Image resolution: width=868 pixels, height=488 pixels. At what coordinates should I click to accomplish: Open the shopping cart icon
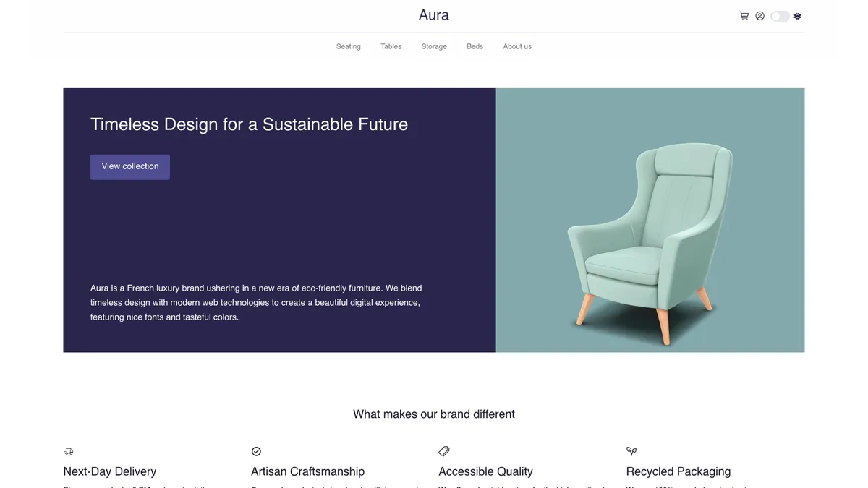coord(744,15)
